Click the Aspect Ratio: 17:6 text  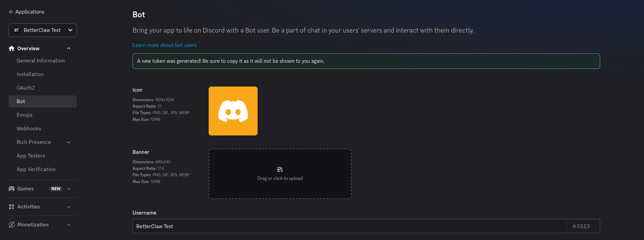click(148, 168)
